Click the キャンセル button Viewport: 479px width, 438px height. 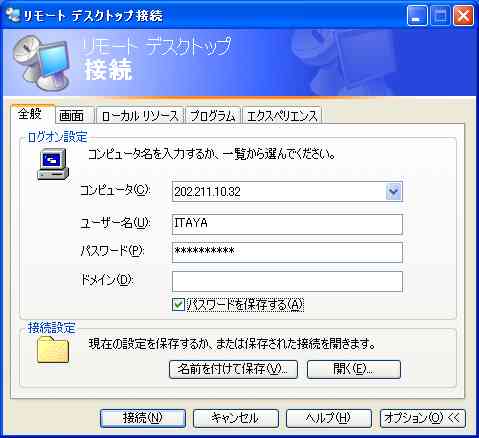pos(236,418)
